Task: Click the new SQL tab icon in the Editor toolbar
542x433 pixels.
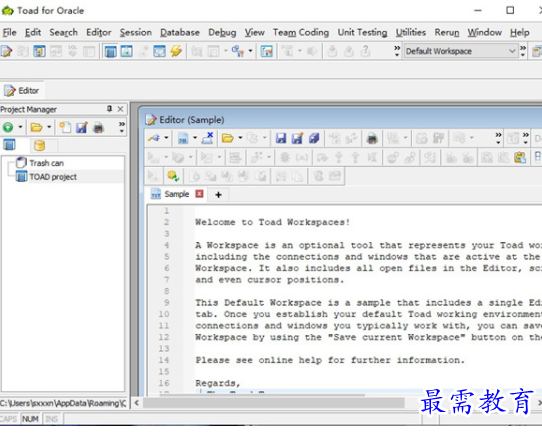Action: pos(183,138)
